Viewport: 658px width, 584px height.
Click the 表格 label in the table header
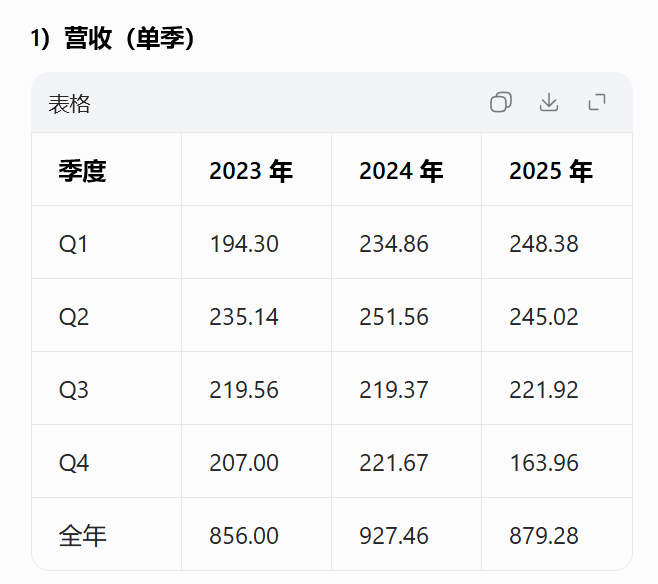69,104
